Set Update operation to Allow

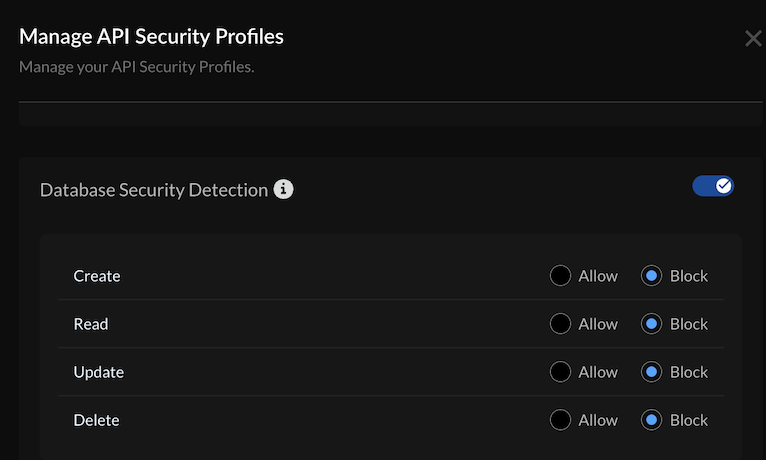click(561, 372)
